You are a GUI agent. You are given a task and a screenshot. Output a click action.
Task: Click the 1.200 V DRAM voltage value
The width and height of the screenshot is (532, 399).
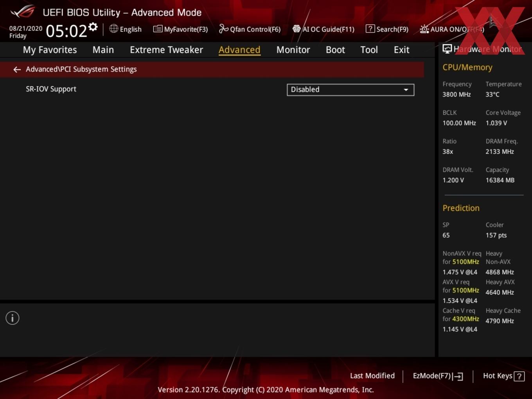tap(453, 180)
